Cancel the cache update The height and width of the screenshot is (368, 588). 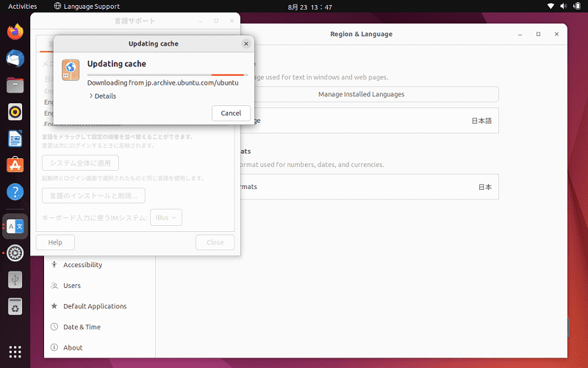coord(231,113)
